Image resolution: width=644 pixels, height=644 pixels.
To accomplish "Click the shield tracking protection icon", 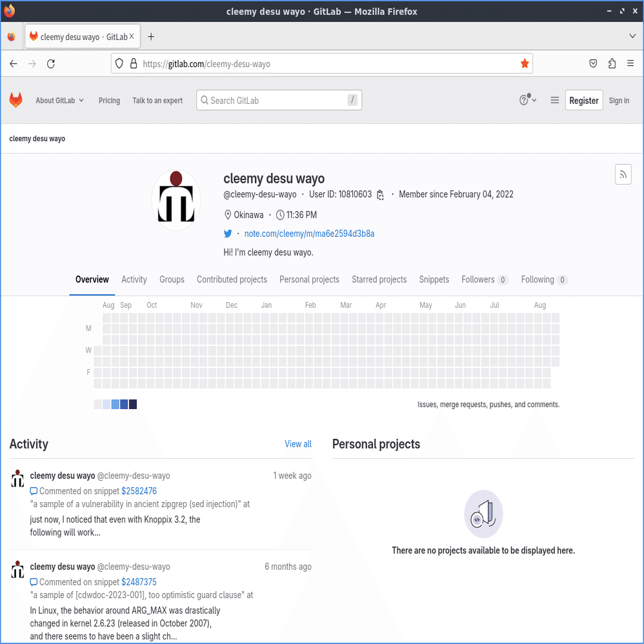I will click(119, 64).
